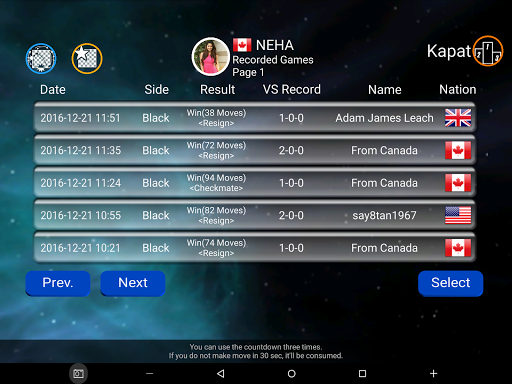Click From Canada name in 11:35 row
512x384 pixels.
pyautogui.click(x=384, y=150)
